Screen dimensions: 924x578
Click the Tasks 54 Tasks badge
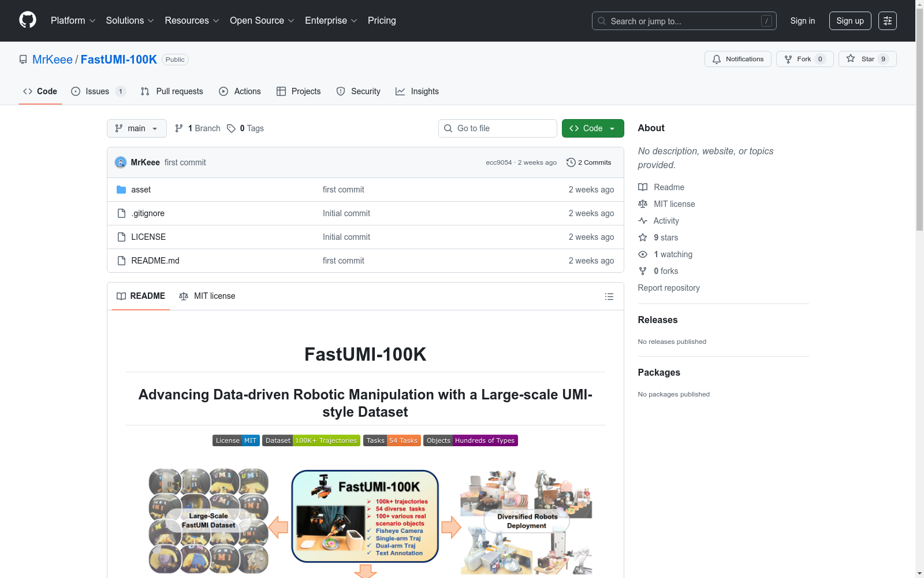click(x=392, y=440)
